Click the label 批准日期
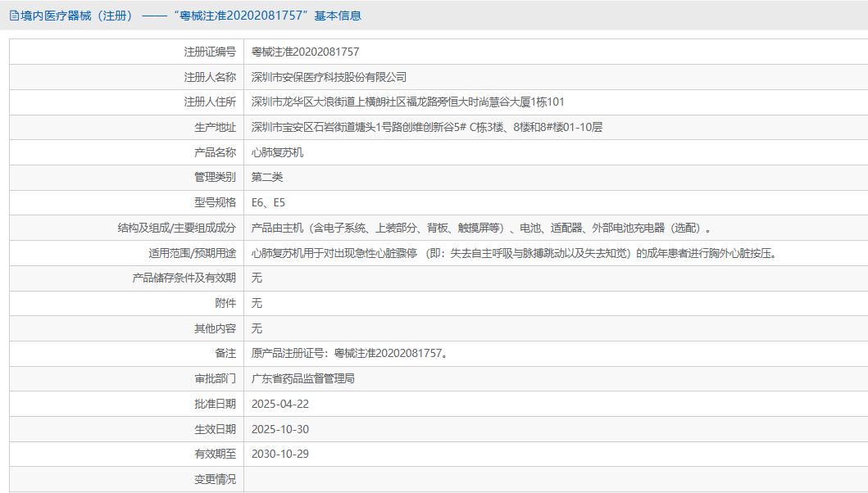Image resolution: width=868 pixels, height=493 pixels. 215,404
